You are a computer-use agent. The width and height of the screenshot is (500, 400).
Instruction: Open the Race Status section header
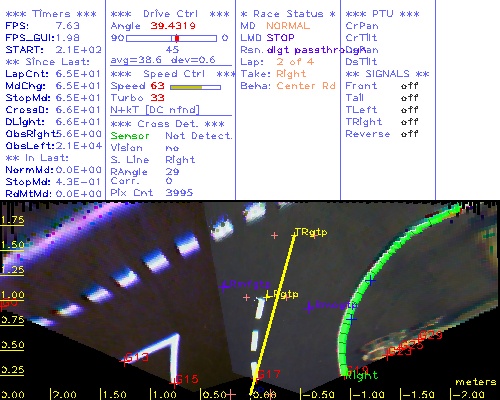(288, 14)
